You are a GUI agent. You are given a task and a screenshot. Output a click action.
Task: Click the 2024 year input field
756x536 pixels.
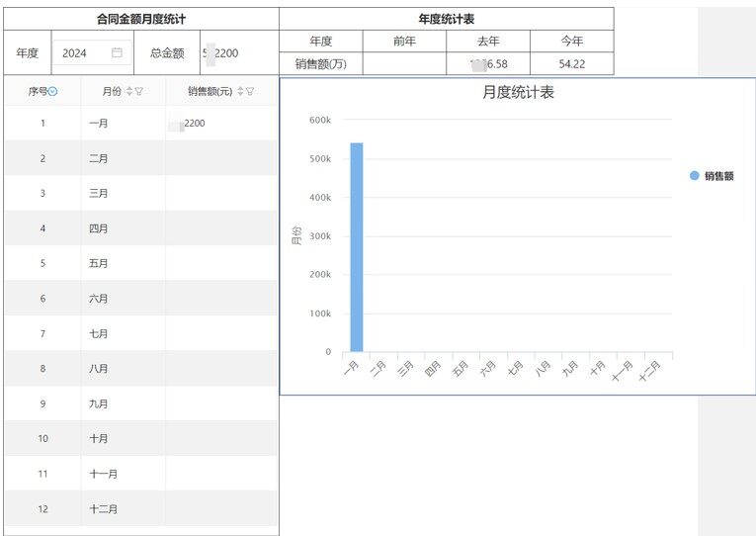point(77,53)
